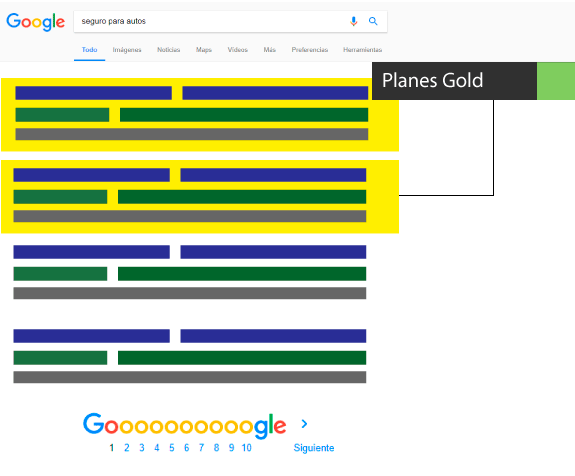Select the Videos tab

pos(238,50)
